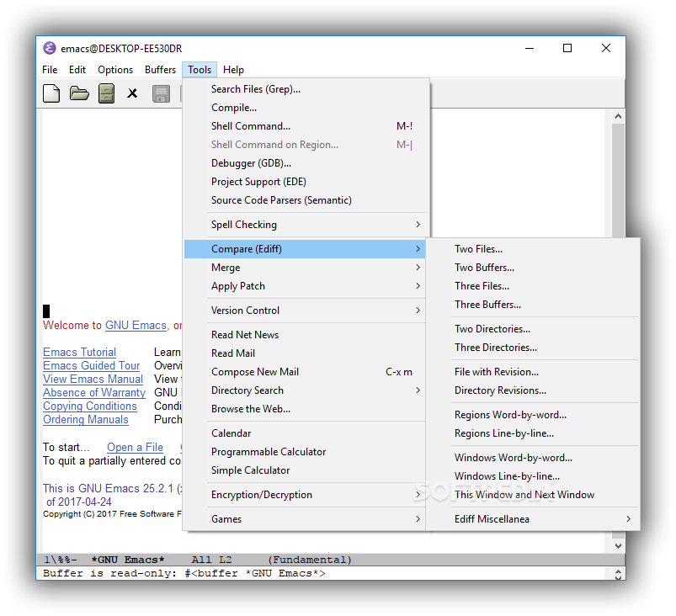Click Absence of Warranty link
Image resolution: width=676 pixels, height=616 pixels.
(x=94, y=393)
